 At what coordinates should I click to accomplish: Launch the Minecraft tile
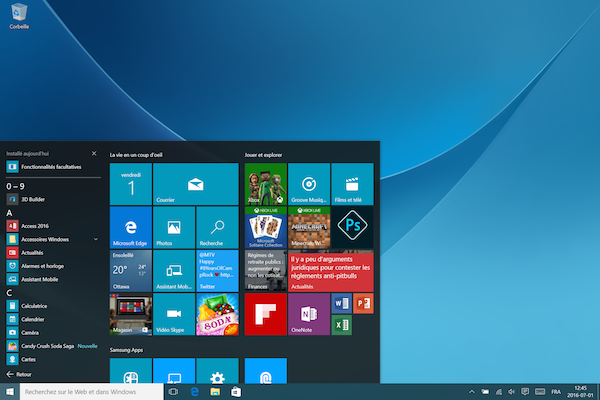[x=309, y=227]
